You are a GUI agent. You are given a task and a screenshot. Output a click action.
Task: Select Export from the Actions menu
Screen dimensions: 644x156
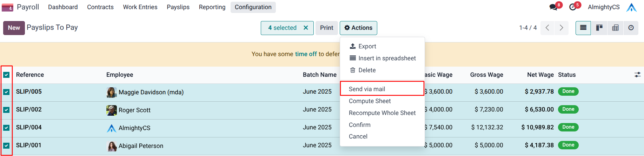tap(367, 46)
